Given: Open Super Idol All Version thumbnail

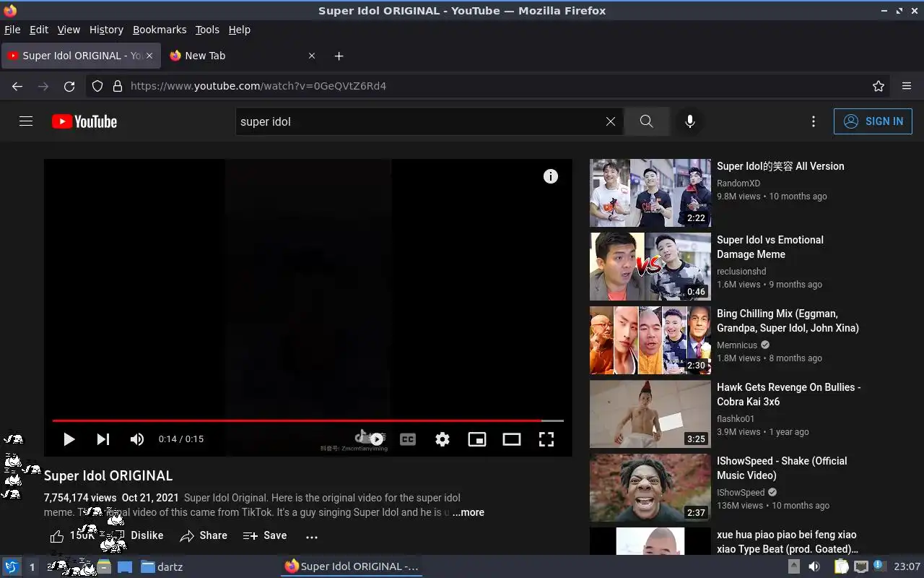Looking at the screenshot, I should click(x=650, y=193).
